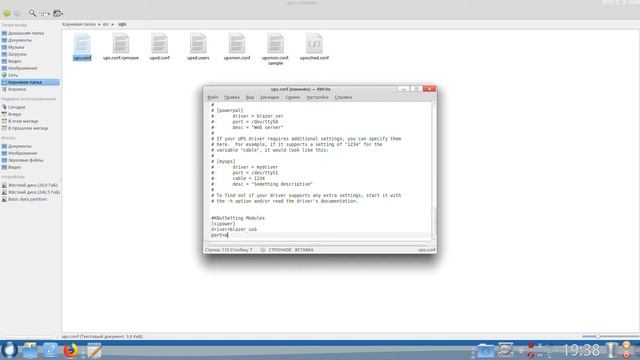This screenshot has height=360, width=640.
Task: Open the first Жёсткий диск device
Action: (32, 185)
